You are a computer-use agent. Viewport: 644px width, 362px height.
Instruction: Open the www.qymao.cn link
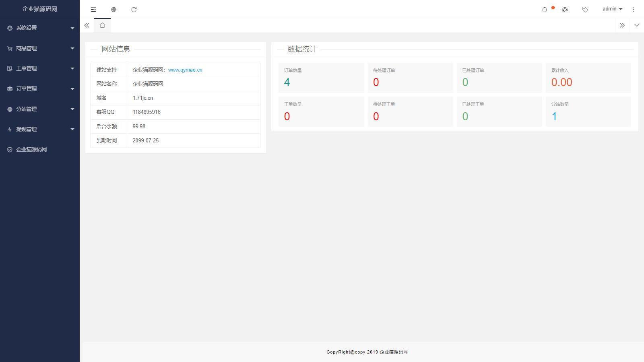click(185, 70)
